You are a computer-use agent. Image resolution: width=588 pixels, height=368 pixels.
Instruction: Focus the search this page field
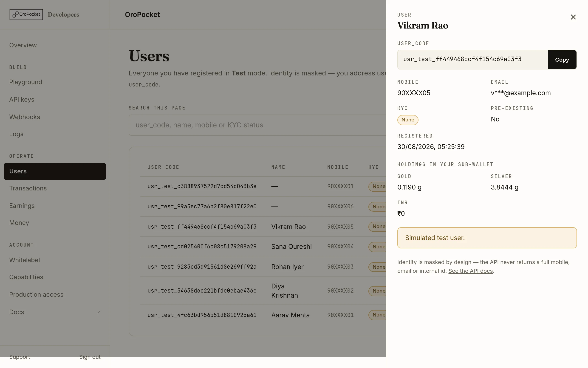pos(257,125)
